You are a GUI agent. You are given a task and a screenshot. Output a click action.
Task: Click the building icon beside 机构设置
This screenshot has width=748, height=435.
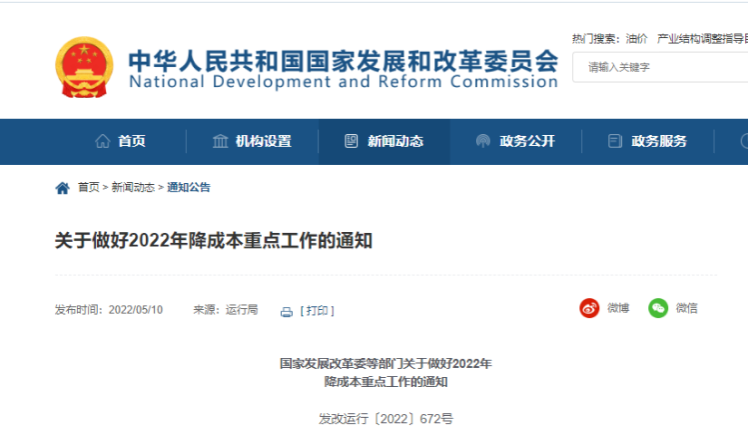[x=220, y=141]
